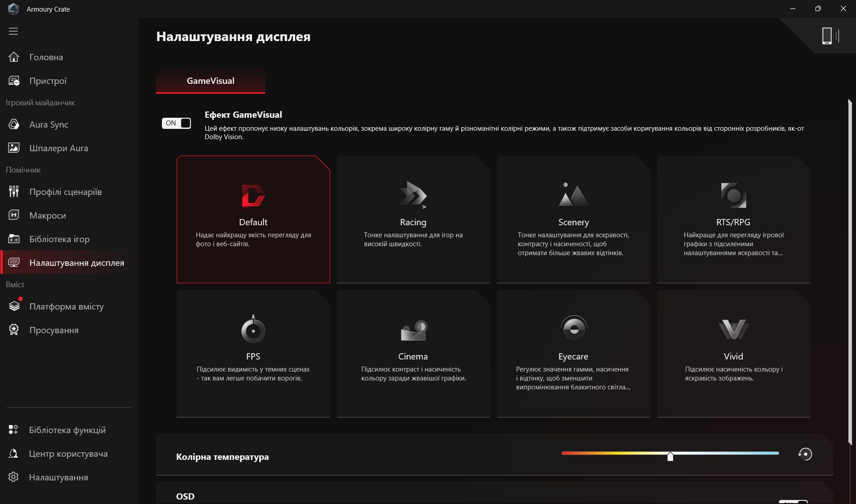Select the Vivid mode icon

point(733,330)
